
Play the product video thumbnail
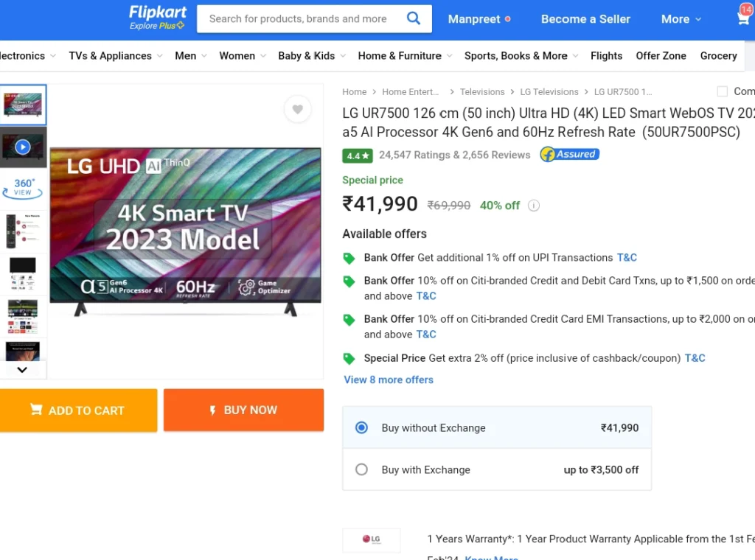(23, 147)
